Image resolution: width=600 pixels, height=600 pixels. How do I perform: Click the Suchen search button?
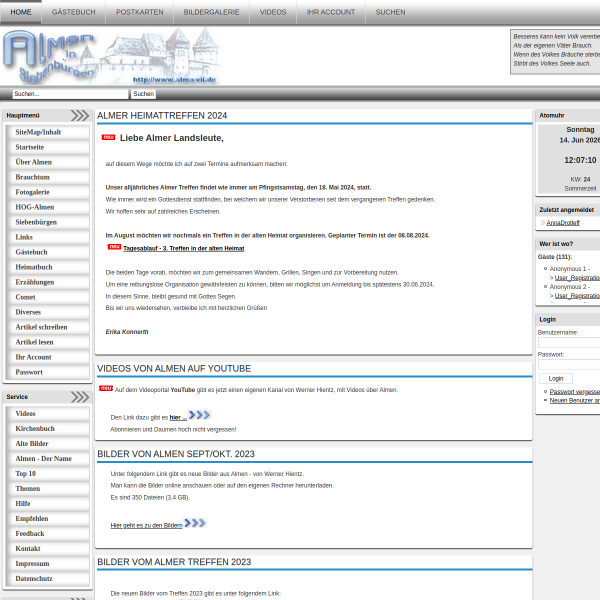[143, 94]
